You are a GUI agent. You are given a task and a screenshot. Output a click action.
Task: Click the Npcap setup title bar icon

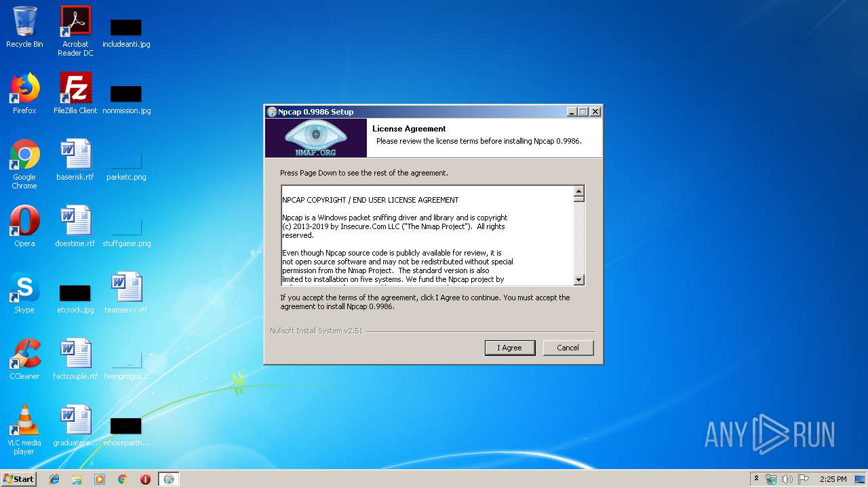272,112
